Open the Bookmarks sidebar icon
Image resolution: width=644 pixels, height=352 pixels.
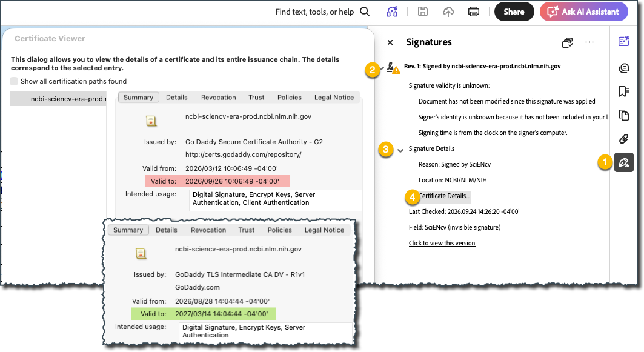pos(623,91)
